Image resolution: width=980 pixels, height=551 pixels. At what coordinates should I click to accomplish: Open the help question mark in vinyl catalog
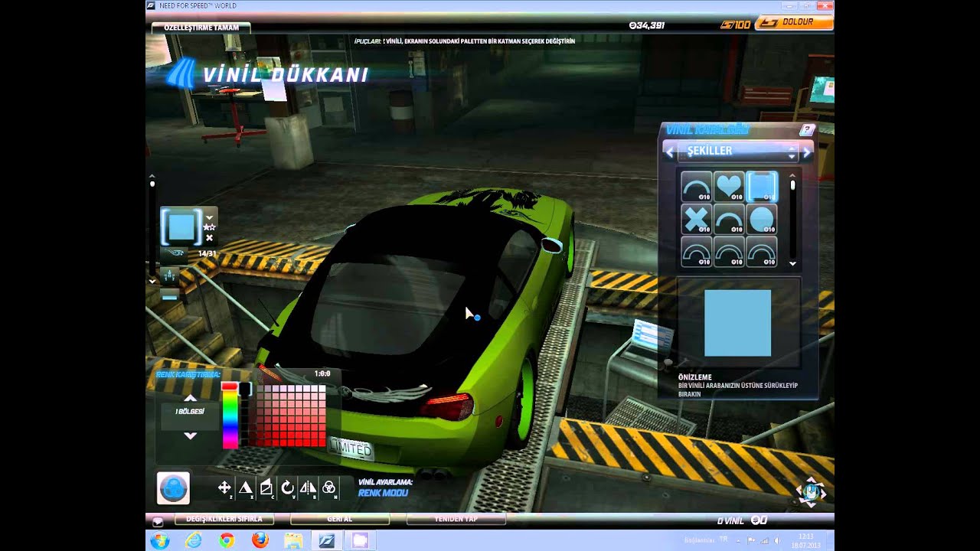(806, 130)
